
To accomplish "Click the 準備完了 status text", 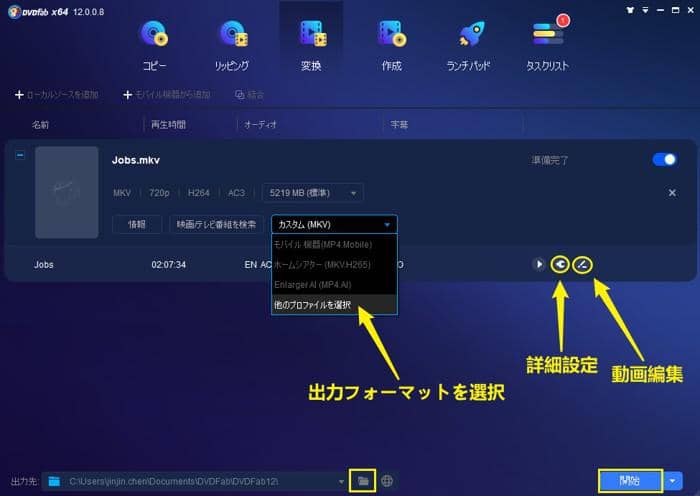I will coord(550,160).
